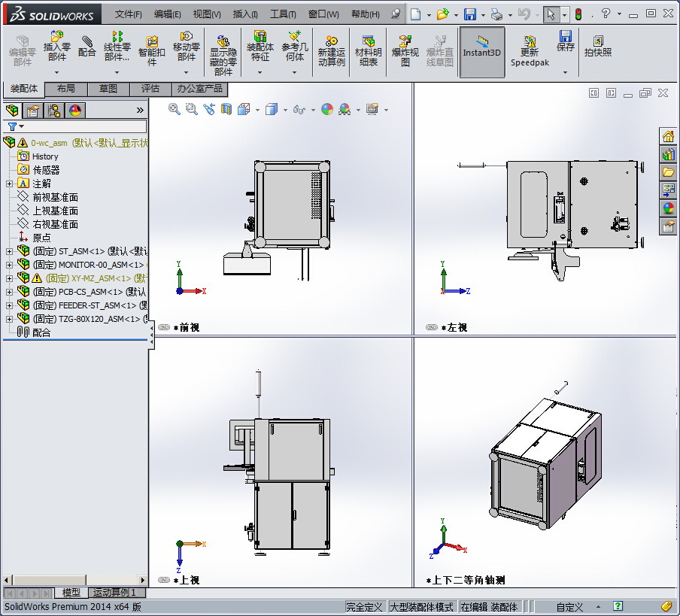
Task: Switch to the 布局 tab
Action: [x=66, y=89]
